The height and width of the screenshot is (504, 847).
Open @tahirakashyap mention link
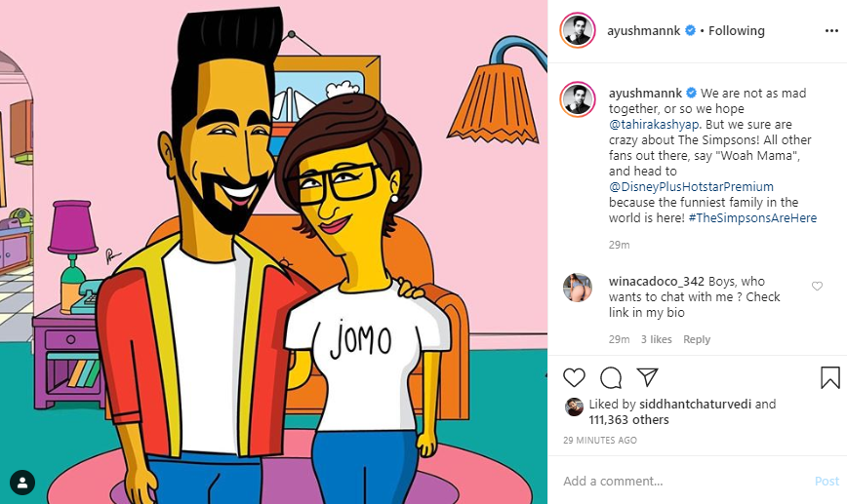pyautogui.click(x=654, y=124)
